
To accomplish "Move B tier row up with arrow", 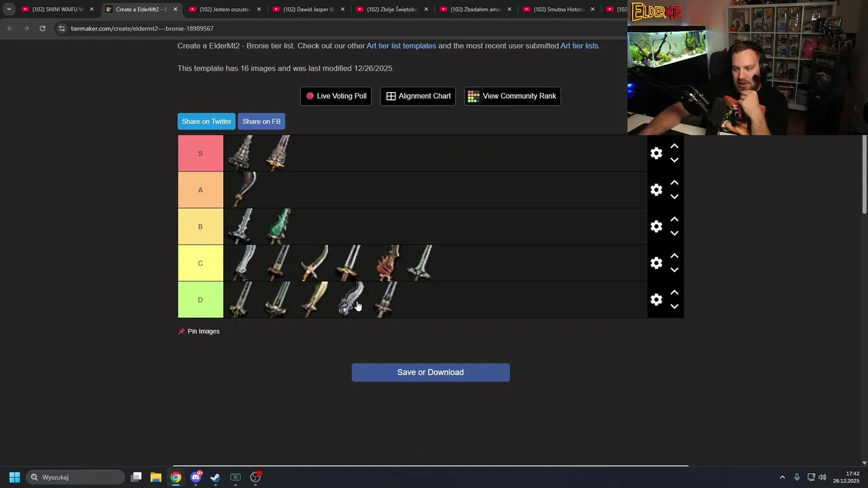I will pyautogui.click(x=674, y=219).
